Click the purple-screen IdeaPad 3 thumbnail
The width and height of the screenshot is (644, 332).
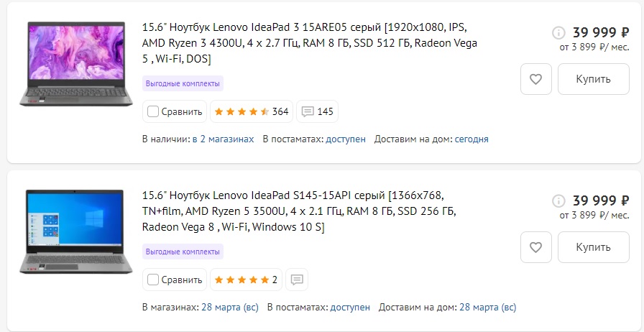(76, 64)
